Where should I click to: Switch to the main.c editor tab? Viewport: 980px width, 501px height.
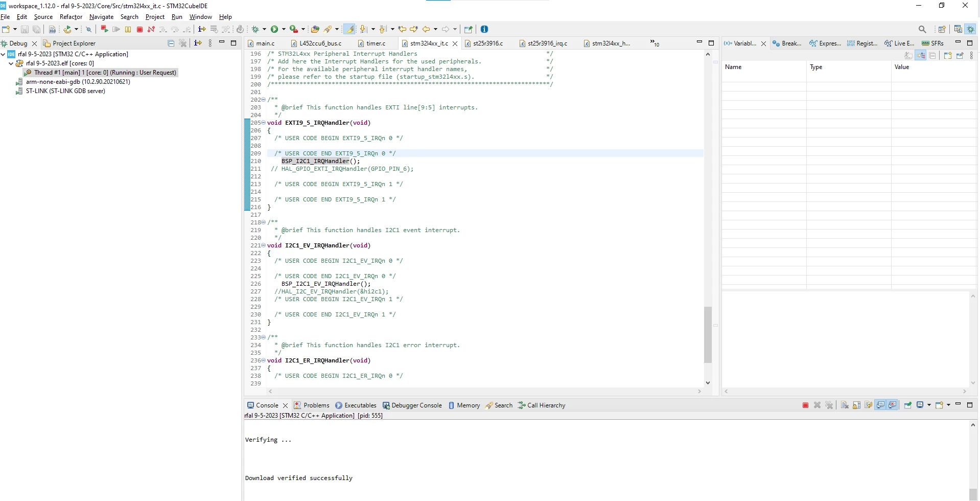click(265, 43)
